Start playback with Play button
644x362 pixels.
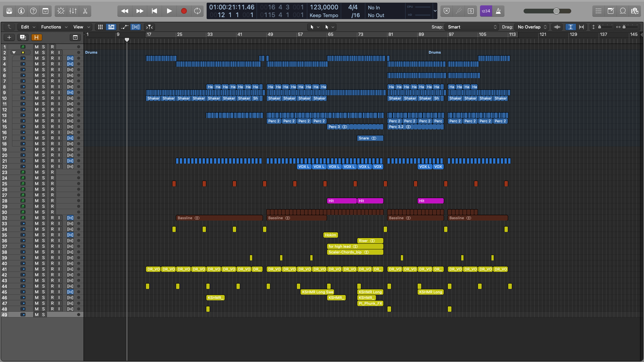(x=169, y=11)
